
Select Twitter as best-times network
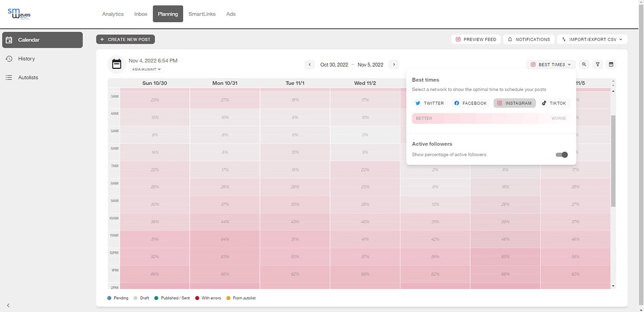click(429, 103)
